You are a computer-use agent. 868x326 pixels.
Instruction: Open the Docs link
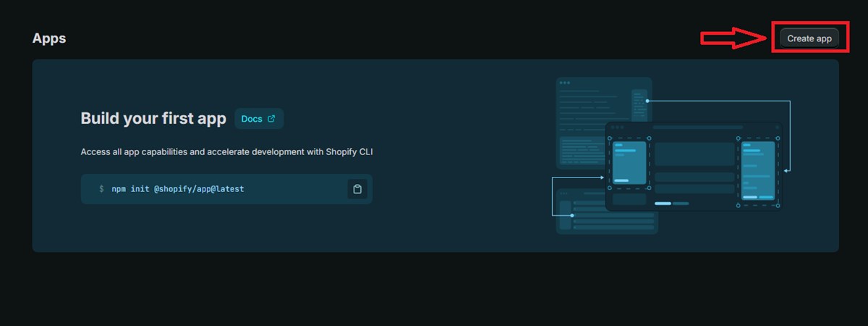[x=252, y=119]
